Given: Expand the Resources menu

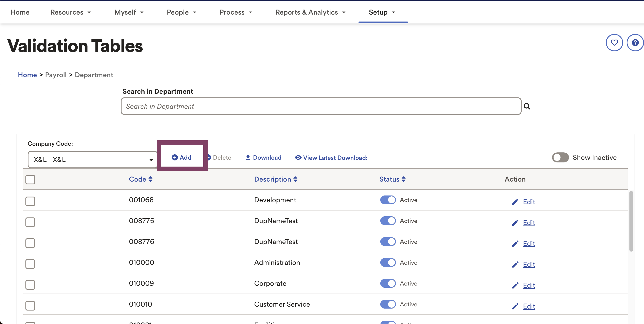Looking at the screenshot, I should pyautogui.click(x=71, y=12).
